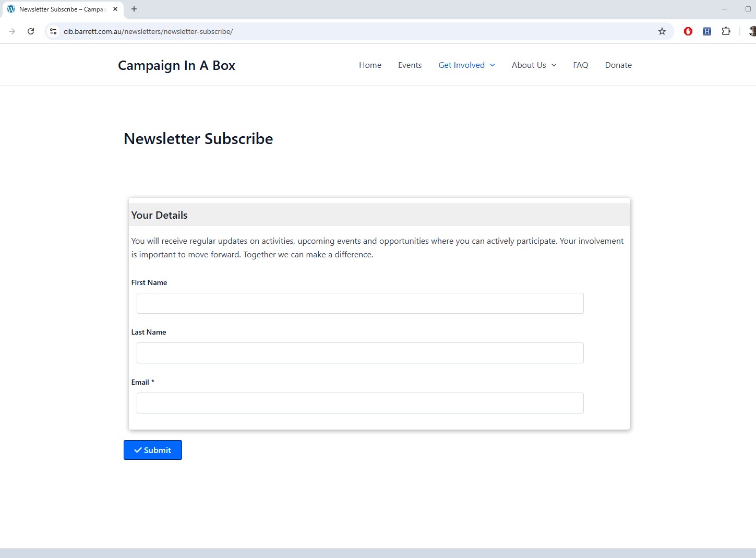This screenshot has width=756, height=558.
Task: Click the Campaign In A Box site title
Action: point(176,65)
